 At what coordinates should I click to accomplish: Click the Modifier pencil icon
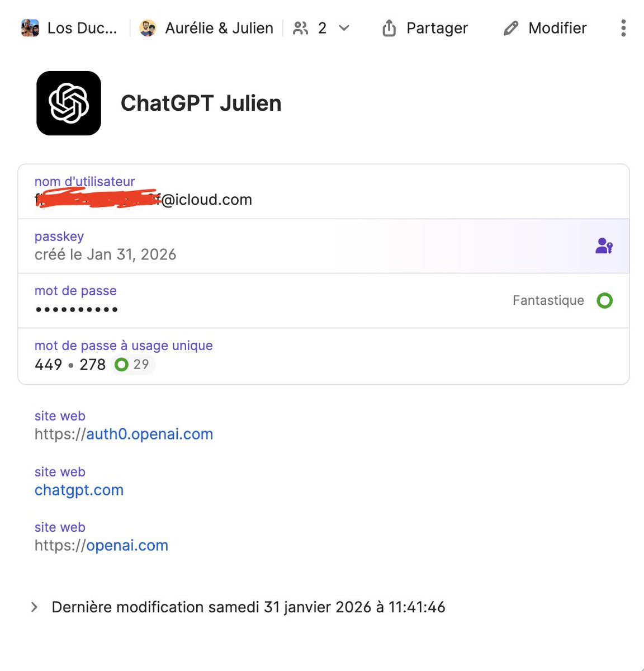[x=511, y=28]
